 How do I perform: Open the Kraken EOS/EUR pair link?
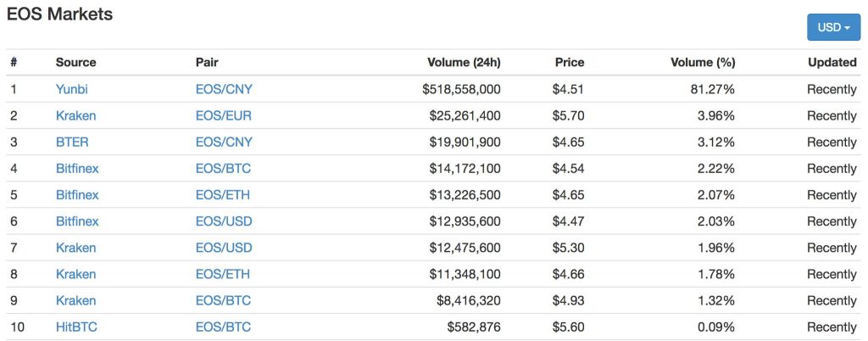coord(223,115)
